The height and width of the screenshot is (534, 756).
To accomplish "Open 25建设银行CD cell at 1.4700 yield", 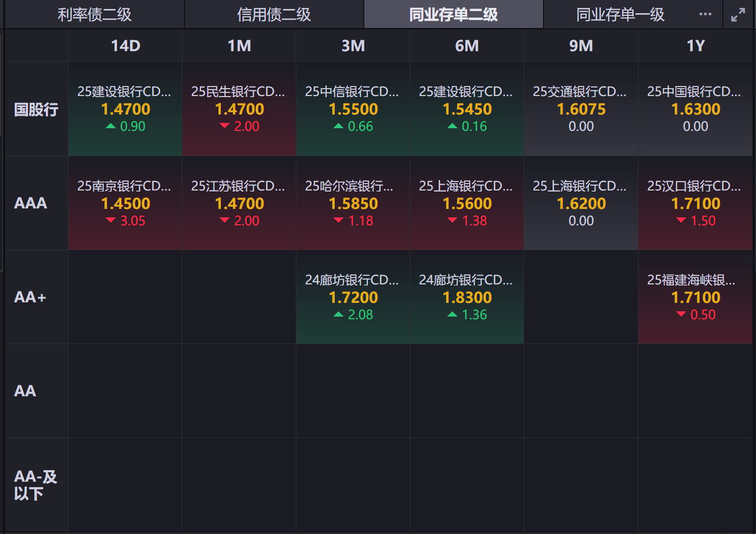I will coord(125,109).
